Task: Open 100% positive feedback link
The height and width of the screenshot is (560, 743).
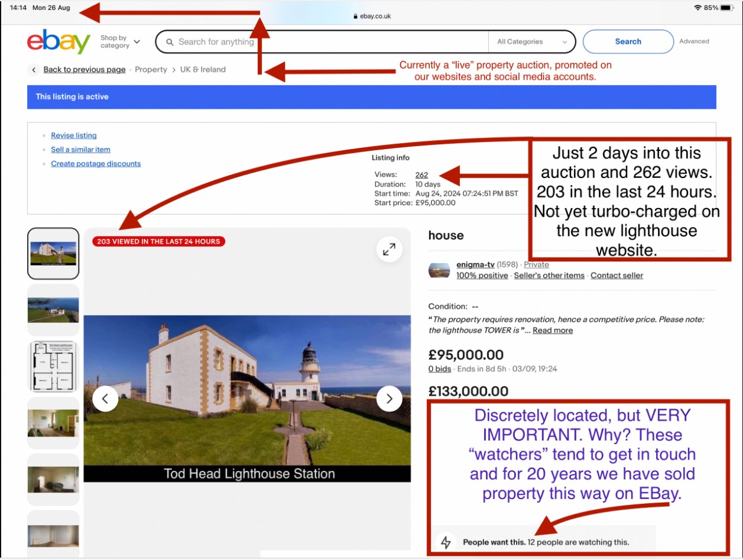Action: pyautogui.click(x=482, y=276)
